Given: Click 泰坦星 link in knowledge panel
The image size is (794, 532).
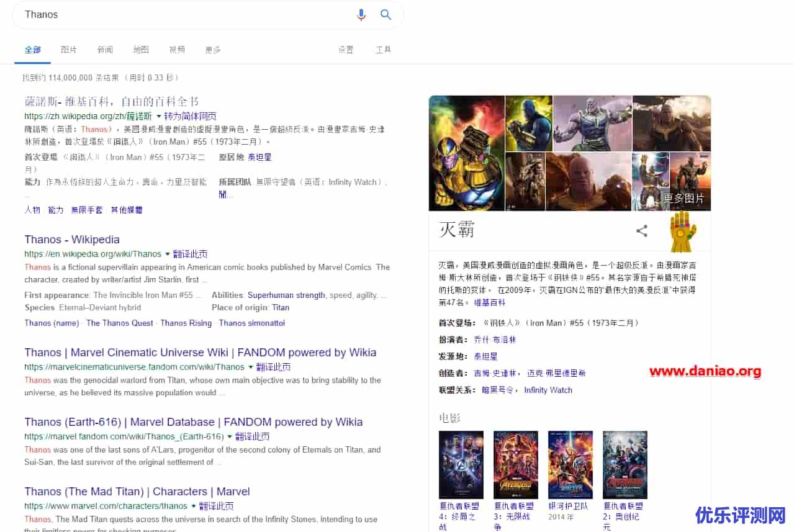Looking at the screenshot, I should coord(485,357).
